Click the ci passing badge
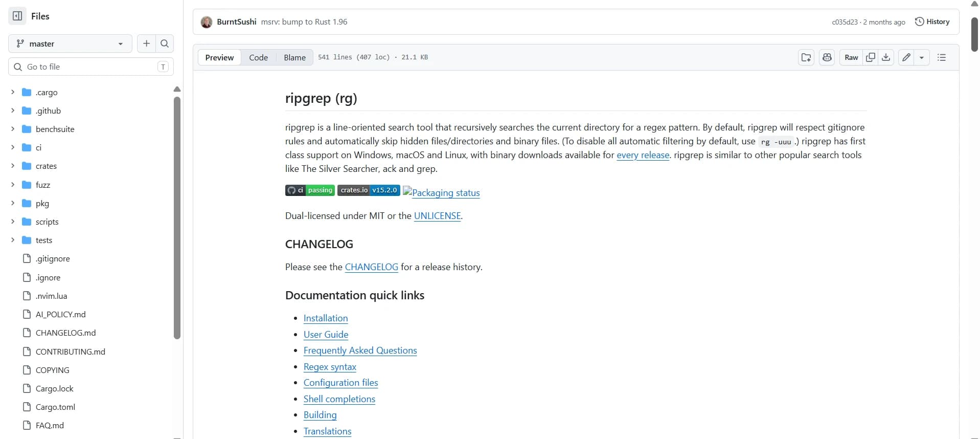The width and height of the screenshot is (980, 439). coord(310,190)
